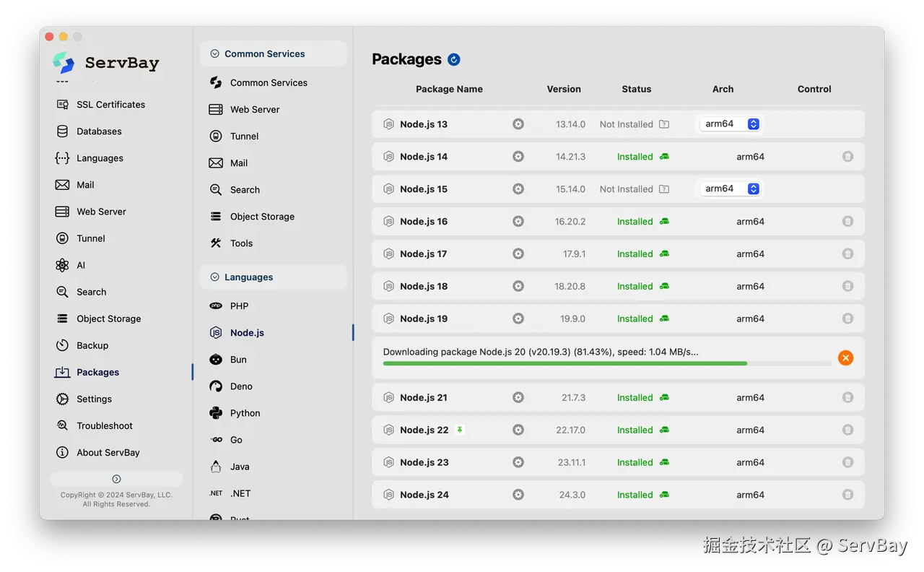The height and width of the screenshot is (572, 924).
Task: Collapse sidebar using the bottom chevron button
Action: click(116, 479)
